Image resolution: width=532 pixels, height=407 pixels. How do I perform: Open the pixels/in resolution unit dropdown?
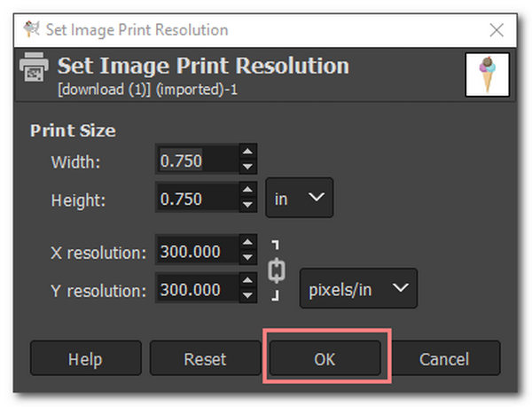click(x=358, y=288)
